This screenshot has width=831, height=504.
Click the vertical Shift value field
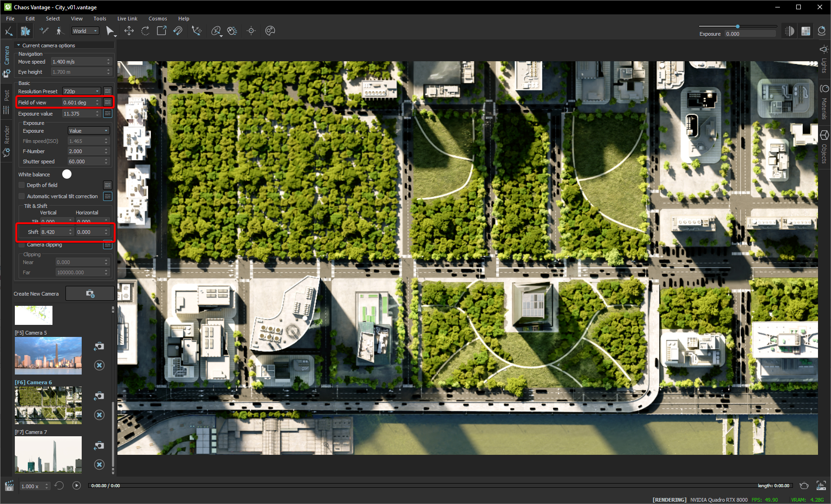pyautogui.click(x=57, y=232)
